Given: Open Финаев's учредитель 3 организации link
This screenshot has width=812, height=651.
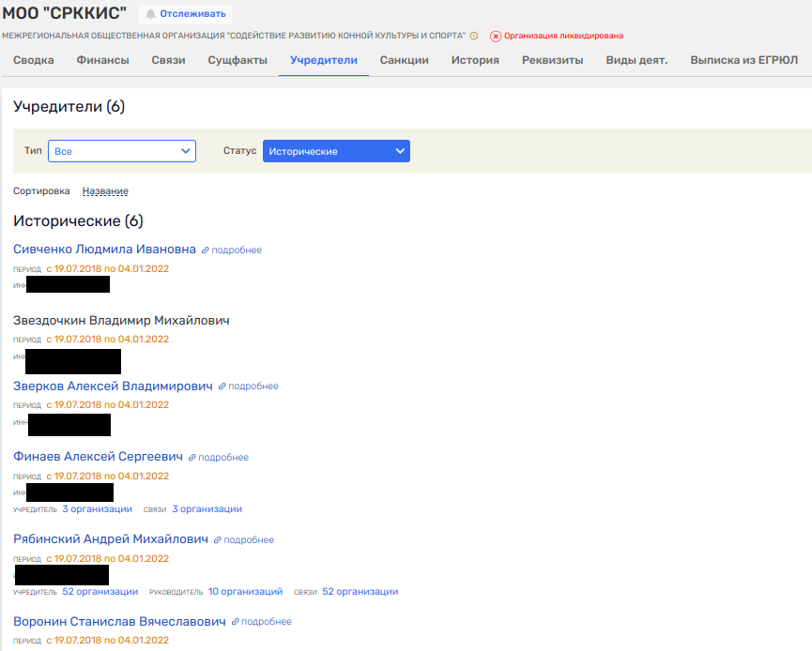Looking at the screenshot, I should point(97,509).
